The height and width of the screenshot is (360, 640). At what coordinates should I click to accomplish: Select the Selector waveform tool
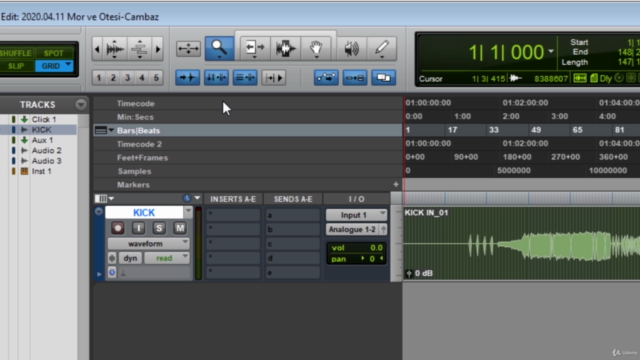click(285, 48)
